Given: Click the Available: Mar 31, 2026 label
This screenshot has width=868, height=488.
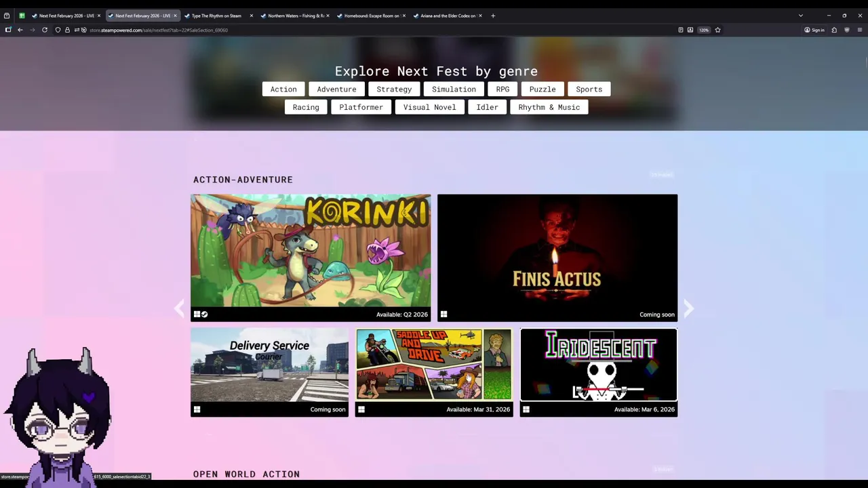Looking at the screenshot, I should [478, 409].
